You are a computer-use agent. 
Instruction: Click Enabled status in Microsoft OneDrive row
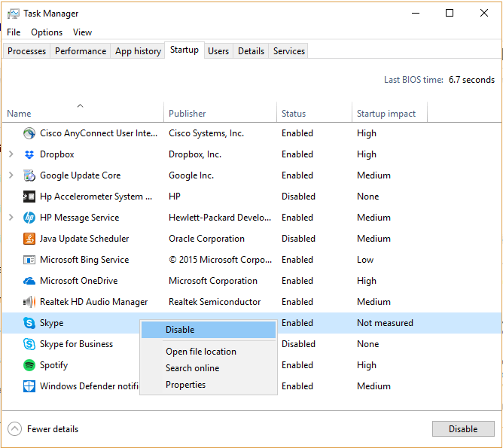click(297, 281)
